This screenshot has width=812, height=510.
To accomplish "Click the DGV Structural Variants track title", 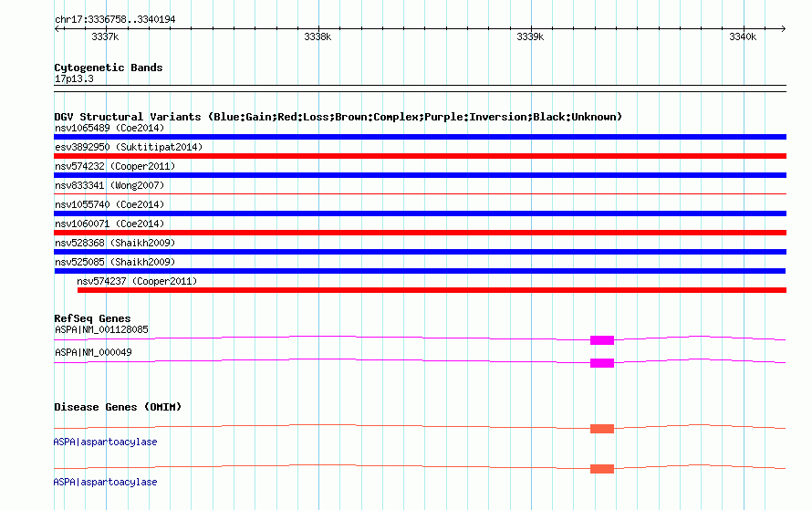I will click(x=338, y=117).
